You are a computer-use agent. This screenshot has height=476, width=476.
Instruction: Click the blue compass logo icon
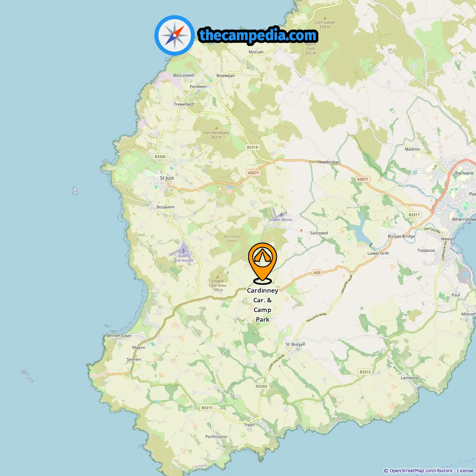[174, 35]
